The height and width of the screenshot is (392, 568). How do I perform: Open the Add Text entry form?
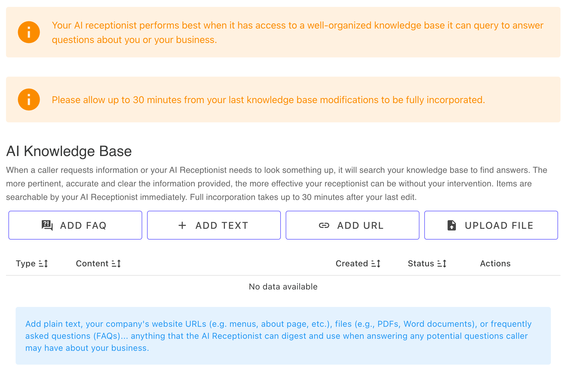tap(214, 225)
